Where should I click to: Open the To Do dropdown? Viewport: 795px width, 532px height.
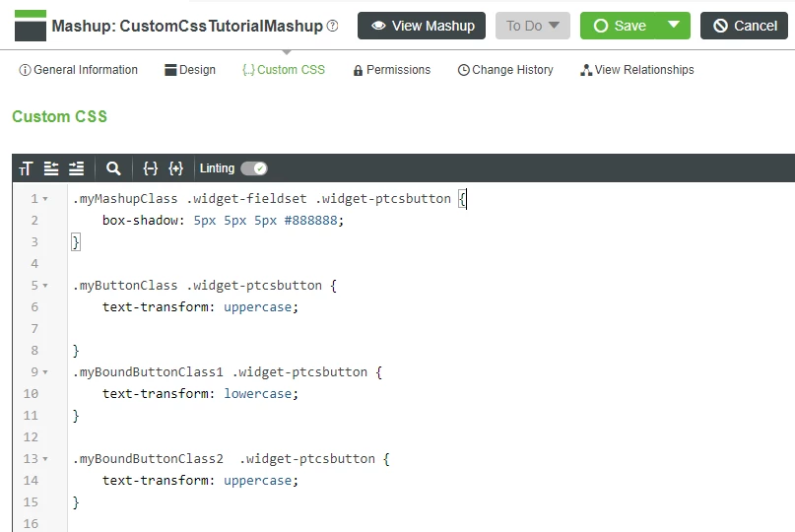tap(533, 26)
